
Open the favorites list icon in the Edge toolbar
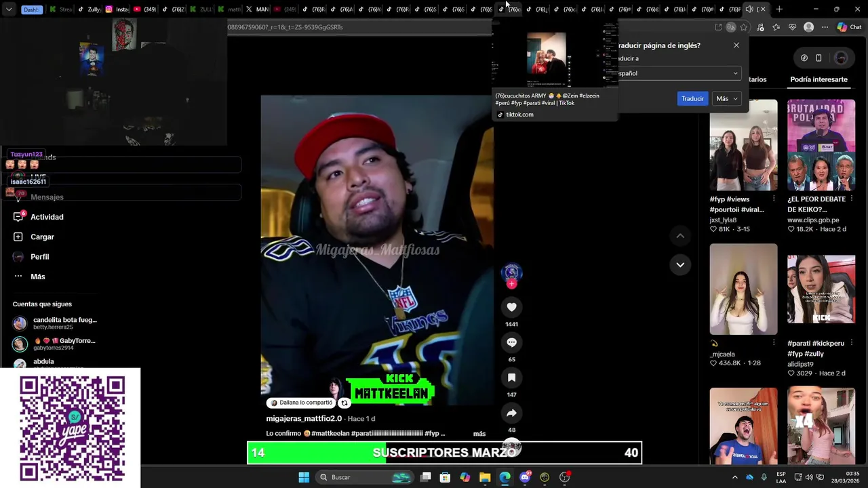pos(776,27)
